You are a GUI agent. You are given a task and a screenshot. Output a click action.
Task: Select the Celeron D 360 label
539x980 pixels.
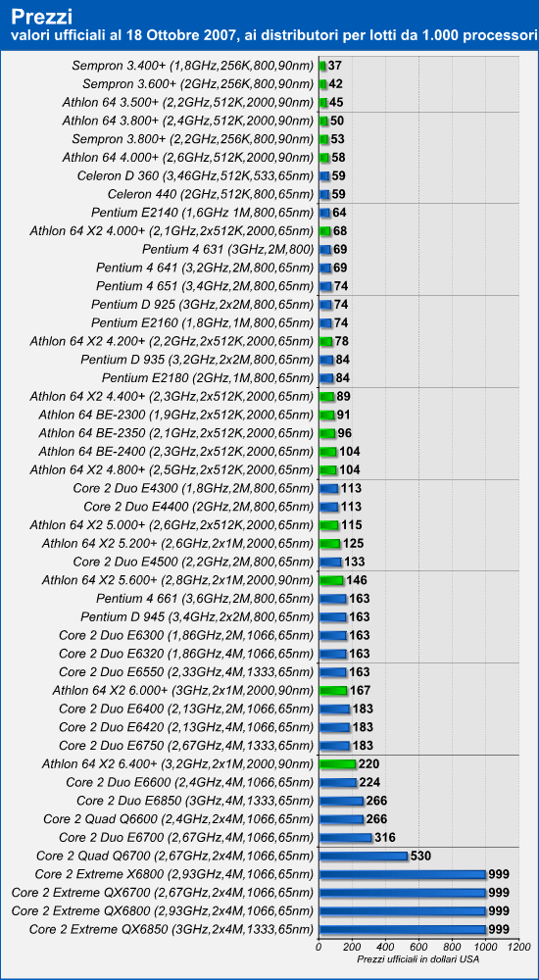coord(195,175)
